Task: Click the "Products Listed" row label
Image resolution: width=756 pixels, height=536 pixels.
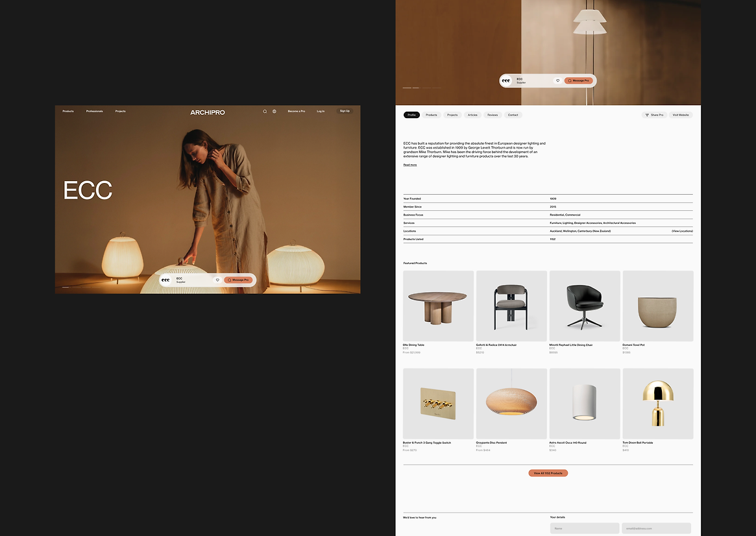Action: (413, 239)
